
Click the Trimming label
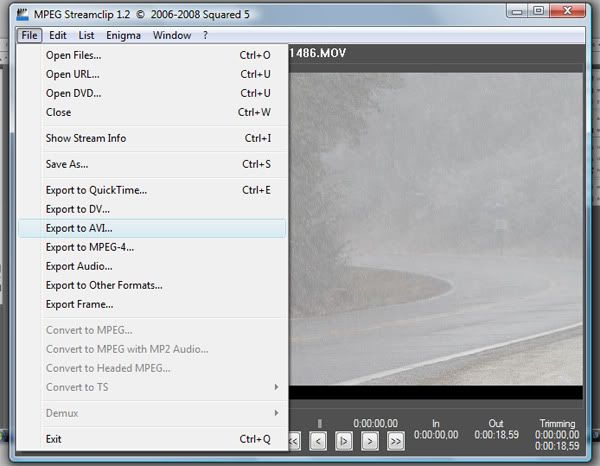[557, 424]
